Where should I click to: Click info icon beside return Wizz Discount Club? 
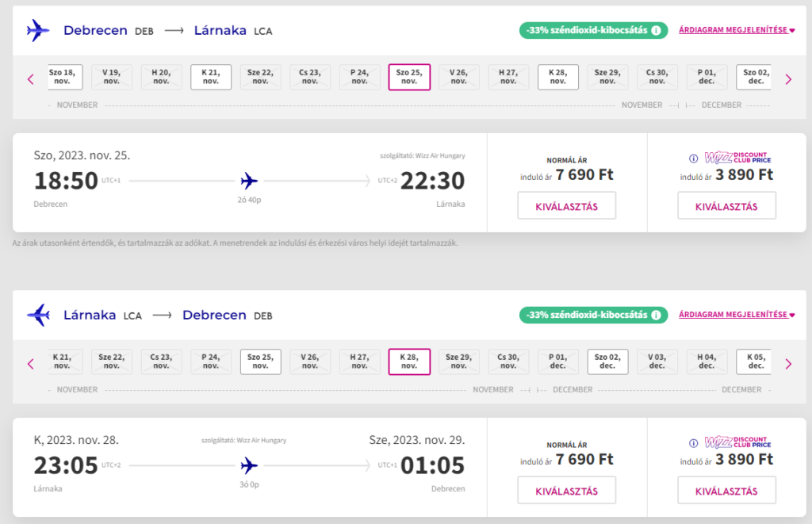(x=693, y=443)
